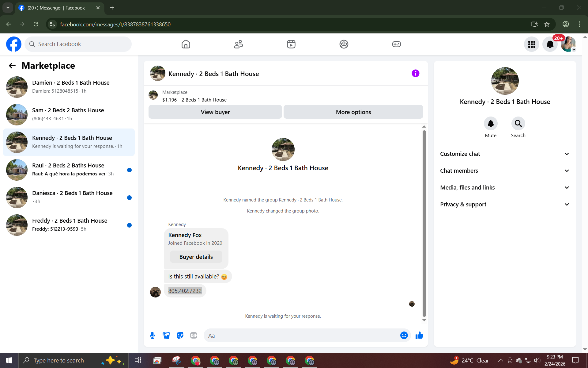Expand Media, files and links
Viewport: 588px width, 368px height.
505,188
